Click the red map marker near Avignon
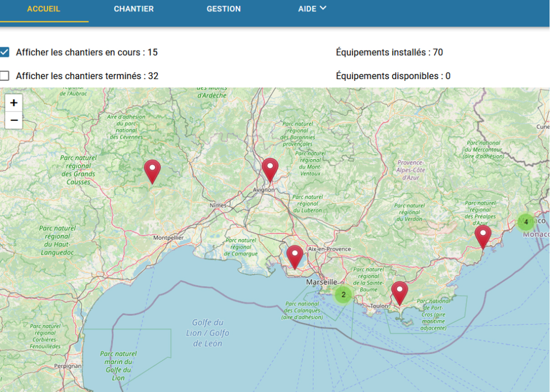Screen dimensions: 550x392 [x=270, y=169]
